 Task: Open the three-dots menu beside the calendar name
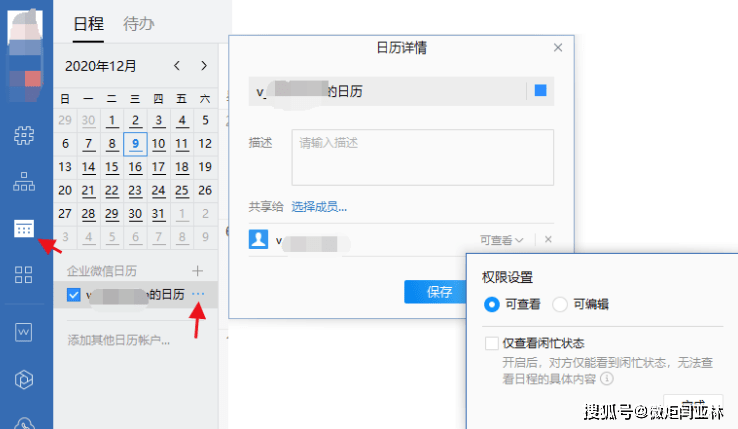(x=198, y=294)
